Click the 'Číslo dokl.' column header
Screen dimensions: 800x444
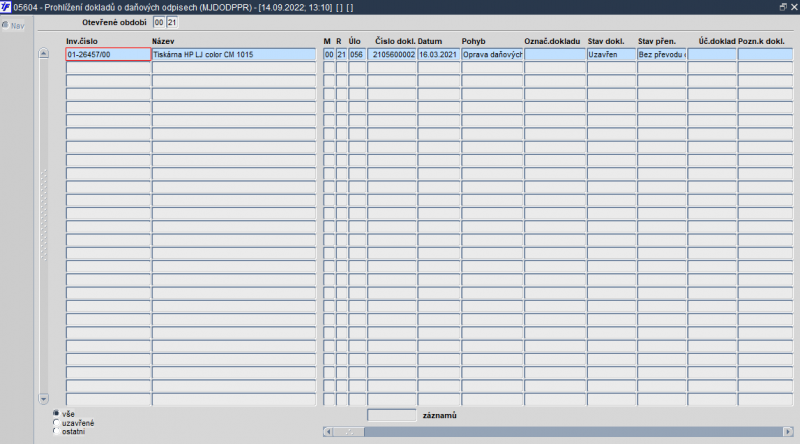tap(395, 41)
